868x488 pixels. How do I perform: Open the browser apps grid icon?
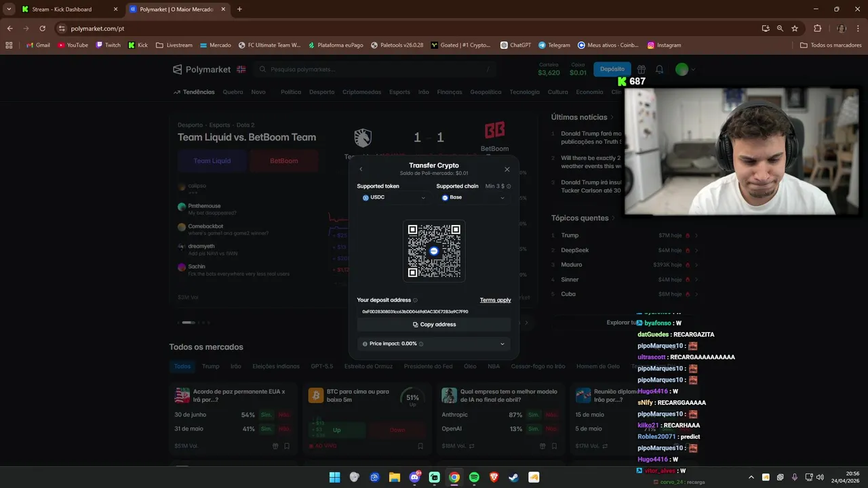click(x=9, y=45)
